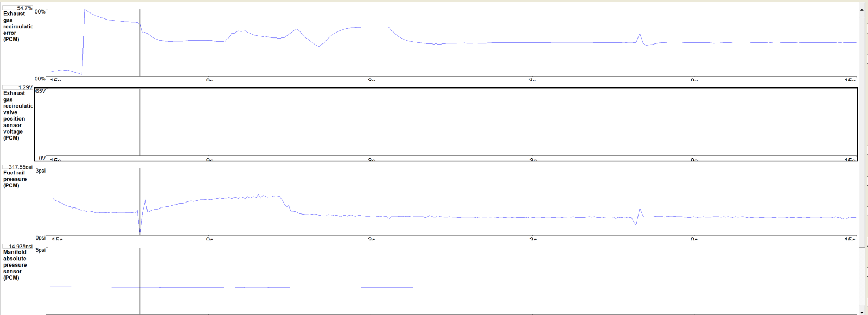Click the EGR valve position sensor voltage label
The width and height of the screenshot is (868, 315).
click(x=17, y=115)
